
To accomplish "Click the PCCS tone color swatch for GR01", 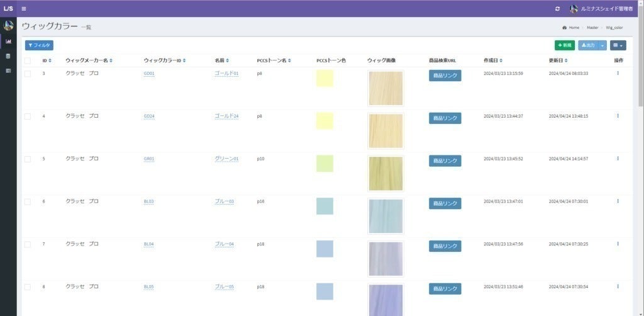I will pos(325,163).
